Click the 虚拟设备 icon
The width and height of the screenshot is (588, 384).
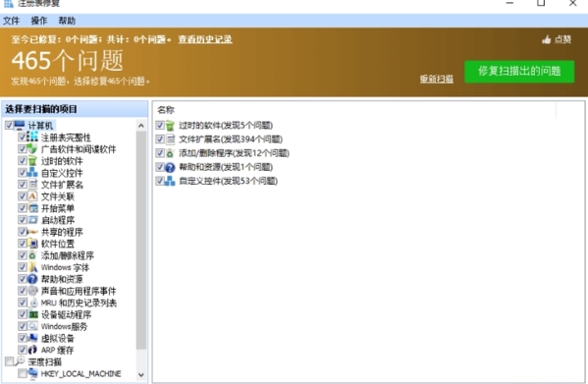click(x=32, y=338)
